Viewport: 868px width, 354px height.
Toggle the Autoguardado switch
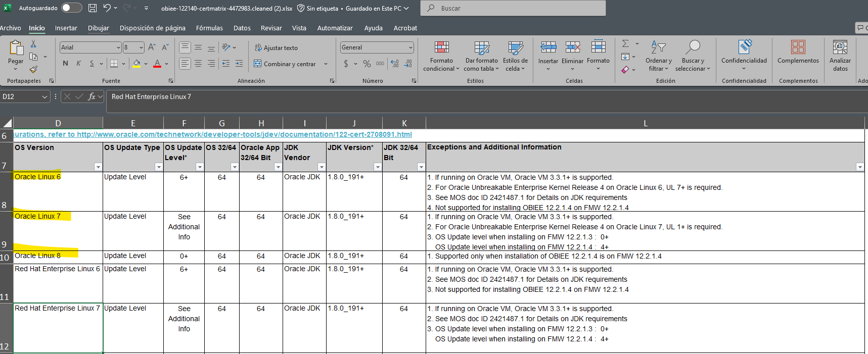click(x=71, y=8)
